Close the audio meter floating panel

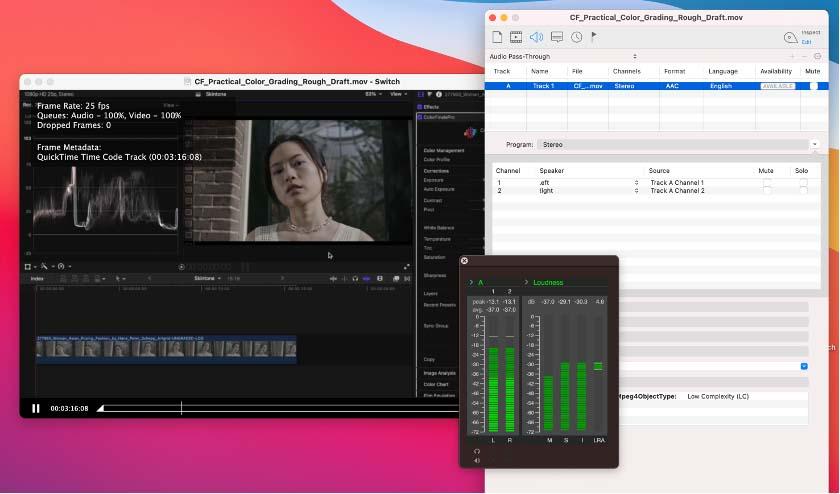point(464,261)
